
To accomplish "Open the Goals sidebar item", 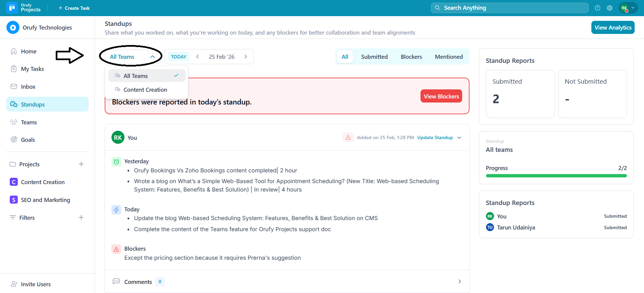I will [28, 140].
